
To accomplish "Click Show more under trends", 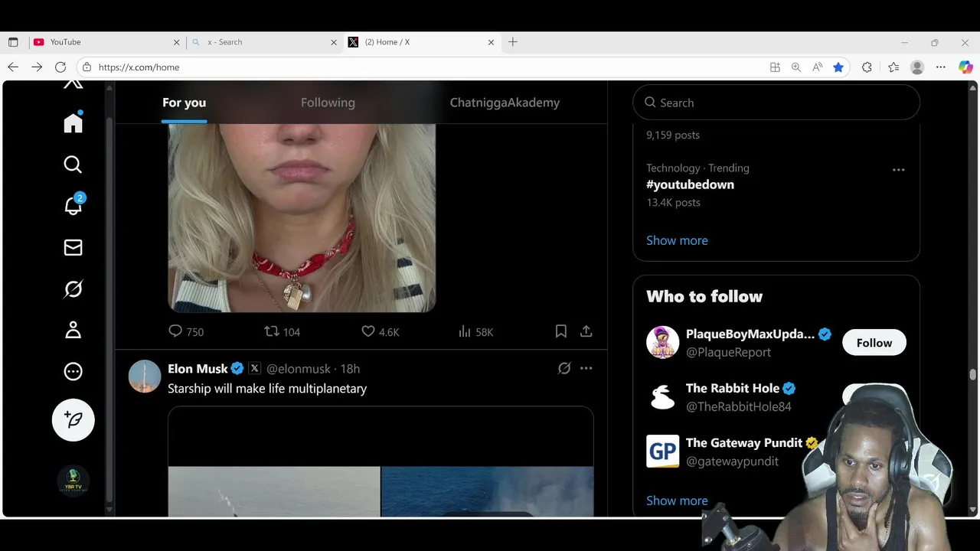I will (x=677, y=240).
